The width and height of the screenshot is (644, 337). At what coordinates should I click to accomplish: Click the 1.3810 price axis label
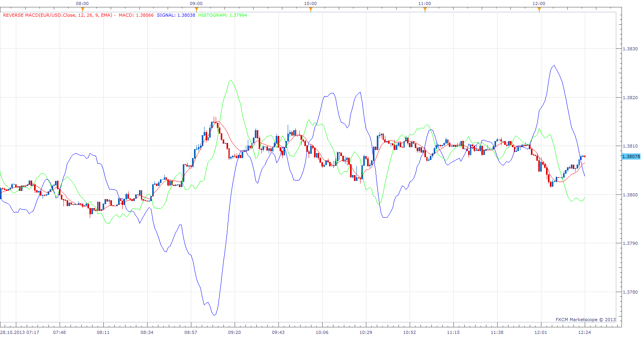[x=630, y=146]
